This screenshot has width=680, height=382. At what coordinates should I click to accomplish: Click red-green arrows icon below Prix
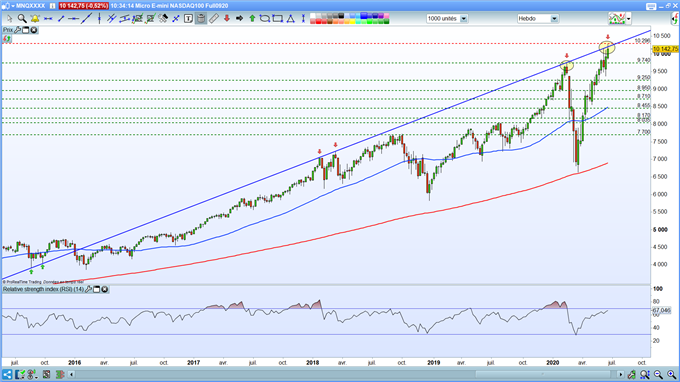tap(7, 39)
